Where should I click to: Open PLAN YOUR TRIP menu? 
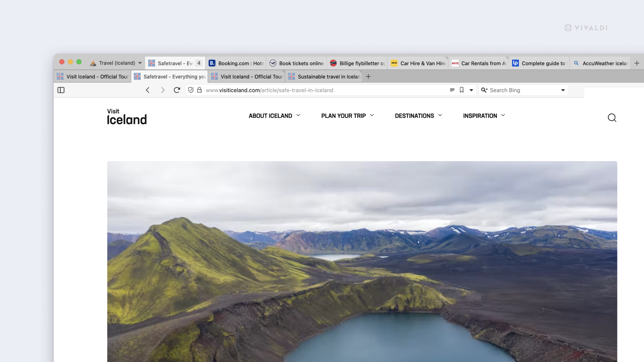point(347,116)
